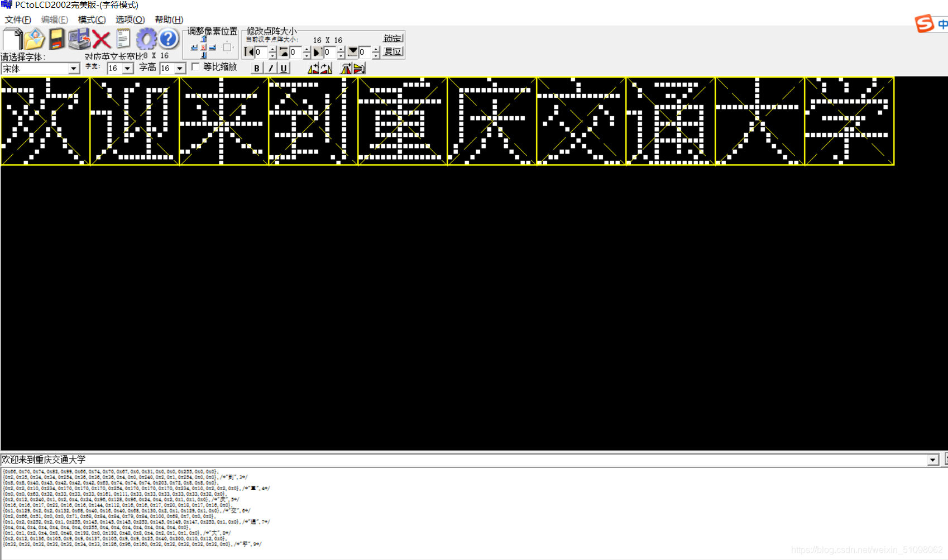This screenshot has height=560, width=948.
Task: Decrease the bottom-edge matrix value stepper
Action: [x=376, y=56]
